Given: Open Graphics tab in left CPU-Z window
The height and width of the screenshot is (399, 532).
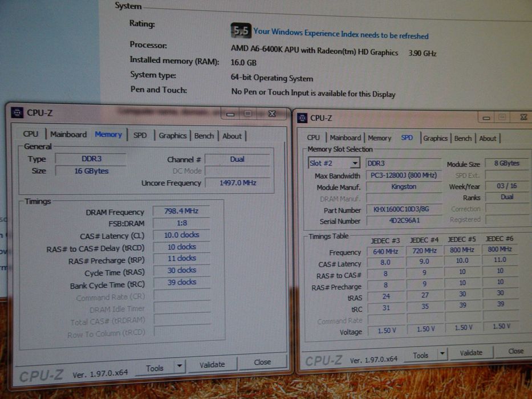Looking at the screenshot, I should [172, 136].
